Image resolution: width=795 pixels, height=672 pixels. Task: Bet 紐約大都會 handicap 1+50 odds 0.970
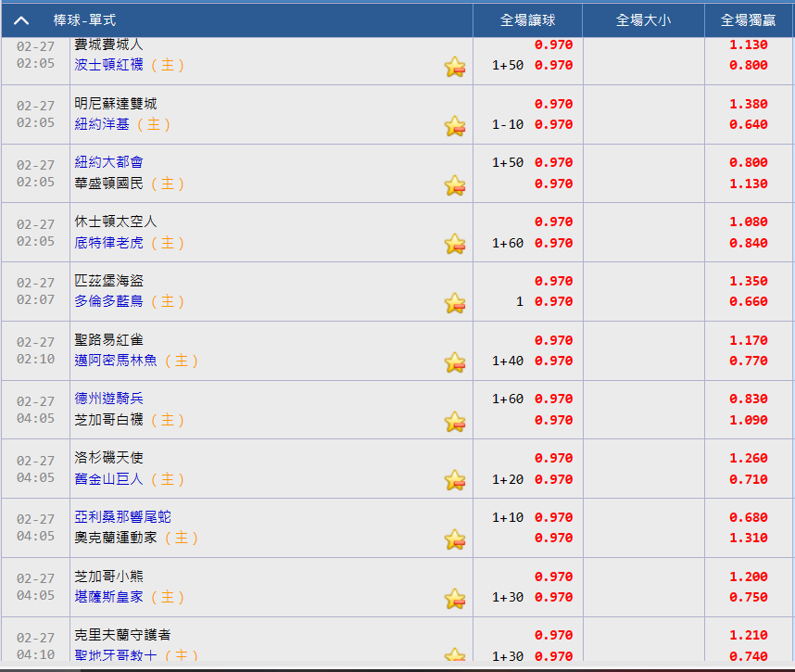(554, 162)
